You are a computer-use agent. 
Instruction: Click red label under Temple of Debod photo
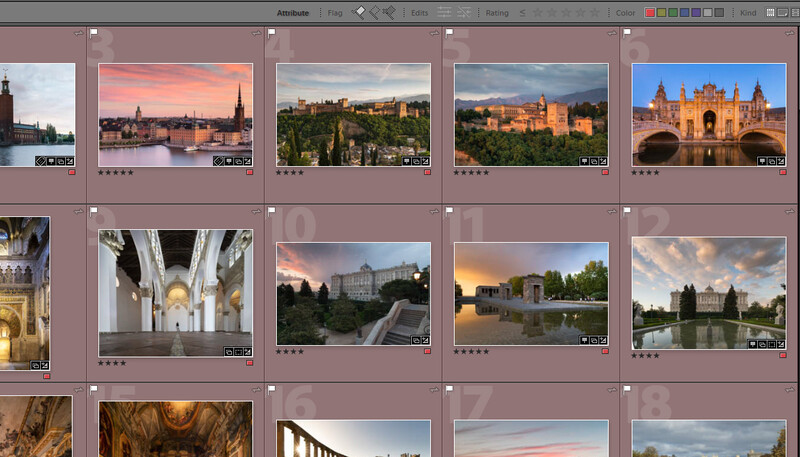coord(605,351)
